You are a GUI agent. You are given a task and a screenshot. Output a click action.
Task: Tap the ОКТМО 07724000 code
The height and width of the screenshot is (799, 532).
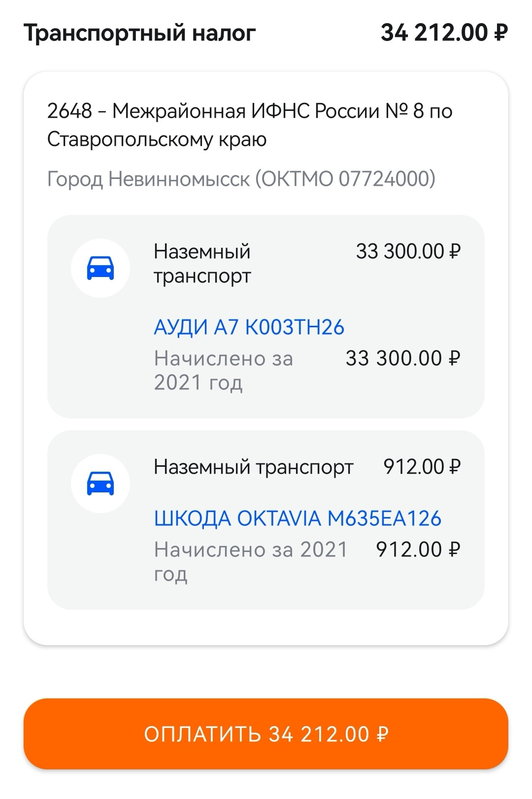coord(345,178)
